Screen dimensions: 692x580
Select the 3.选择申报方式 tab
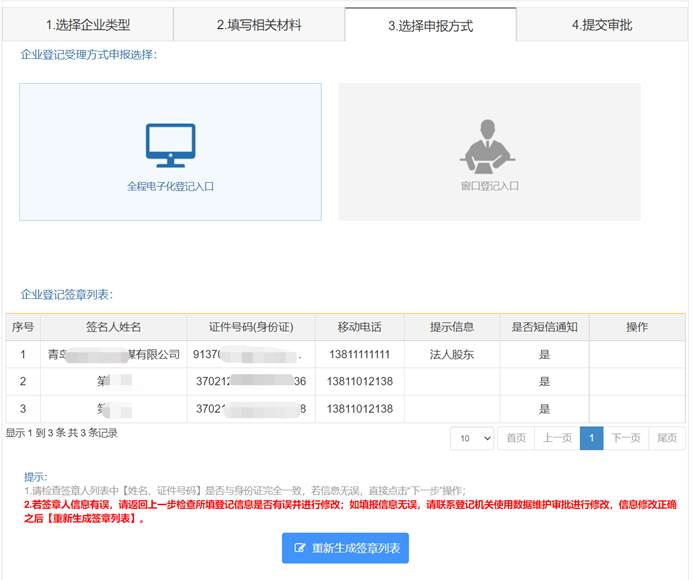tap(430, 25)
